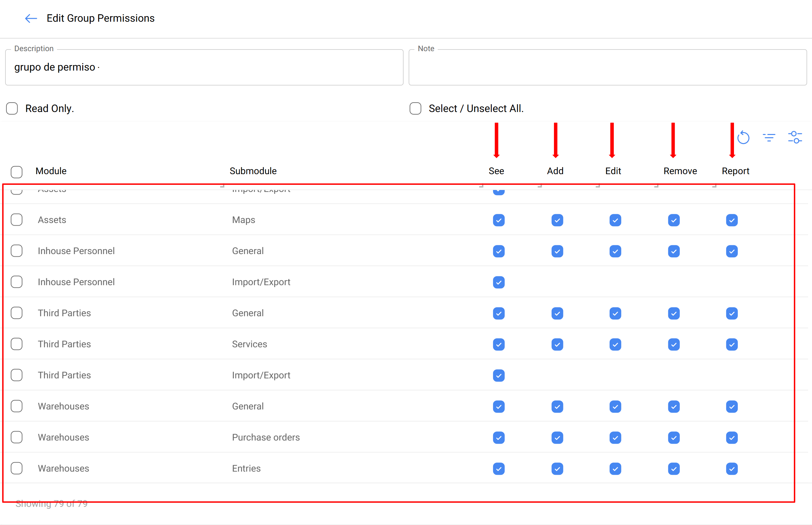This screenshot has height=525, width=812.
Task: Uncheck See for Inhouse Personnel Import/Export
Action: [499, 282]
